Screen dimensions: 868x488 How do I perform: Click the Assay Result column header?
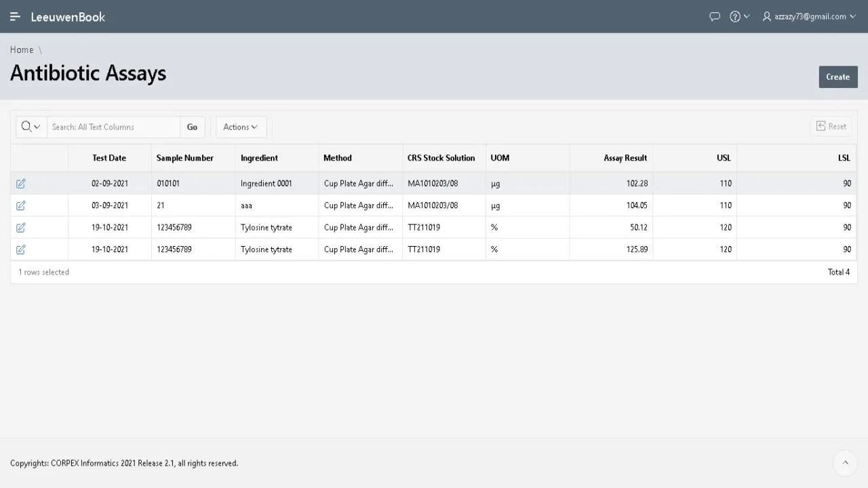625,158
